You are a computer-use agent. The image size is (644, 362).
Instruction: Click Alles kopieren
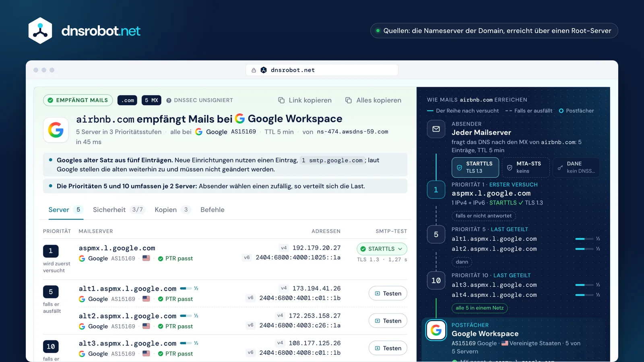pyautogui.click(x=373, y=100)
